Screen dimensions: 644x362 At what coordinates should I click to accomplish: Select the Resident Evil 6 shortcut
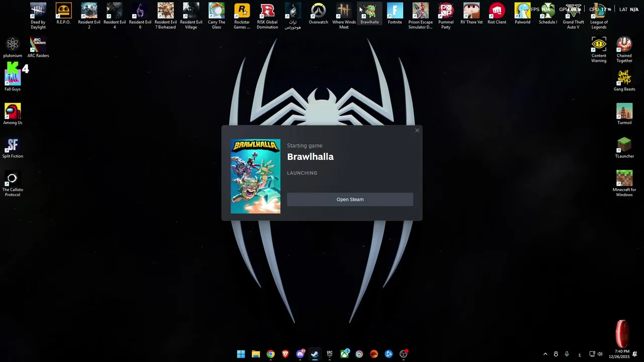coord(140,16)
